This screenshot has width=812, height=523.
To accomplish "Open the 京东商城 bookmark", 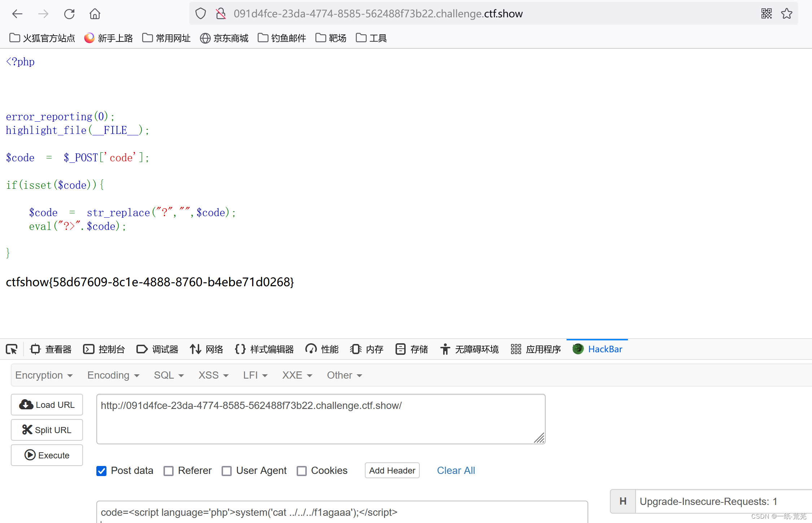I will coord(224,38).
